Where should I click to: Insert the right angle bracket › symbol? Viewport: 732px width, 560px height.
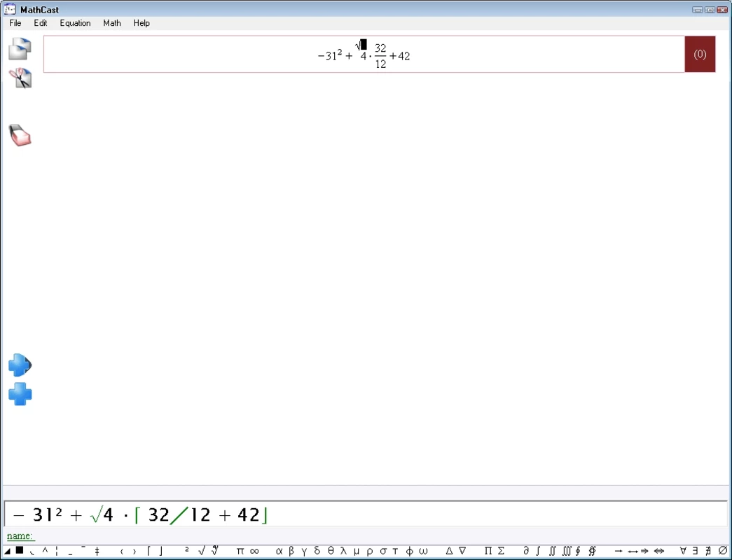(x=134, y=552)
